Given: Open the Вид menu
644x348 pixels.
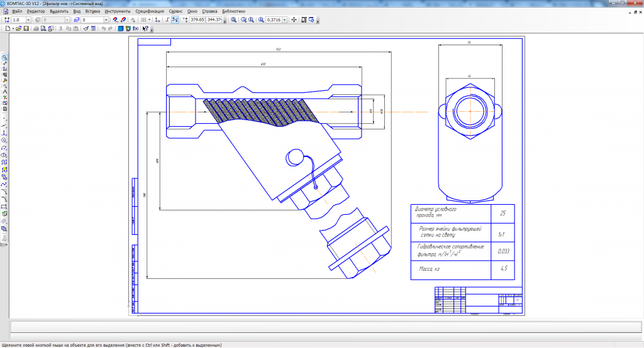Looking at the screenshot, I should [x=77, y=11].
